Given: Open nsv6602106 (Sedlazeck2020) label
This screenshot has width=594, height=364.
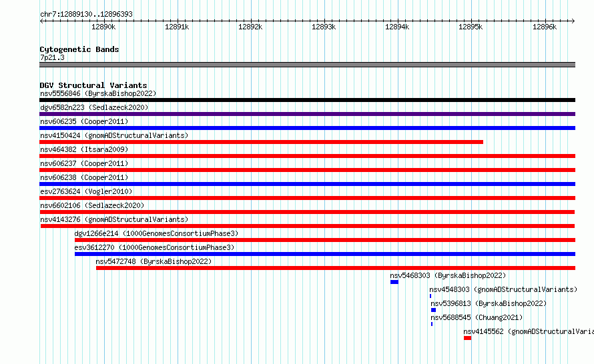Looking at the screenshot, I should point(92,205).
